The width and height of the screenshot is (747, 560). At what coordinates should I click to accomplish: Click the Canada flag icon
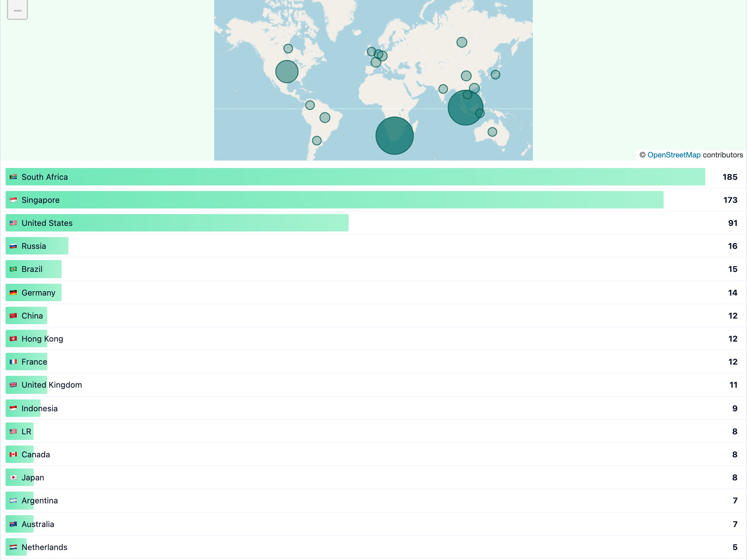tap(13, 454)
